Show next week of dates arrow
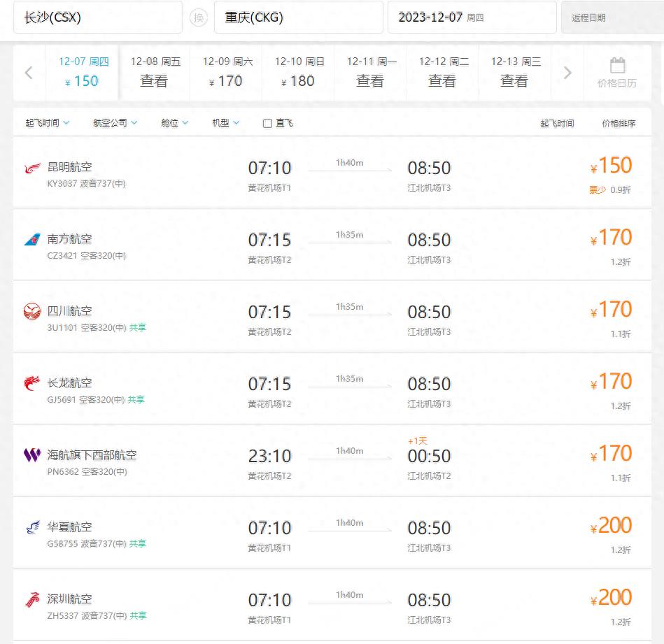The image size is (664, 644). [x=567, y=73]
